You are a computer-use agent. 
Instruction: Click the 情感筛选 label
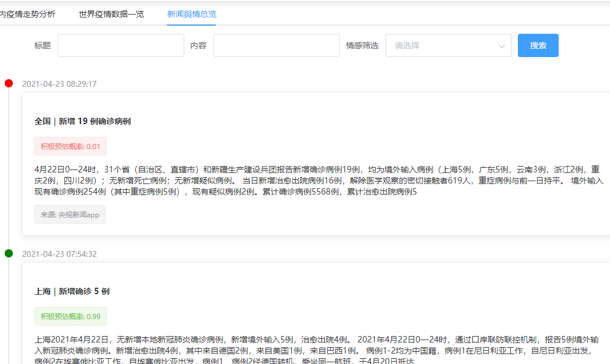click(362, 45)
